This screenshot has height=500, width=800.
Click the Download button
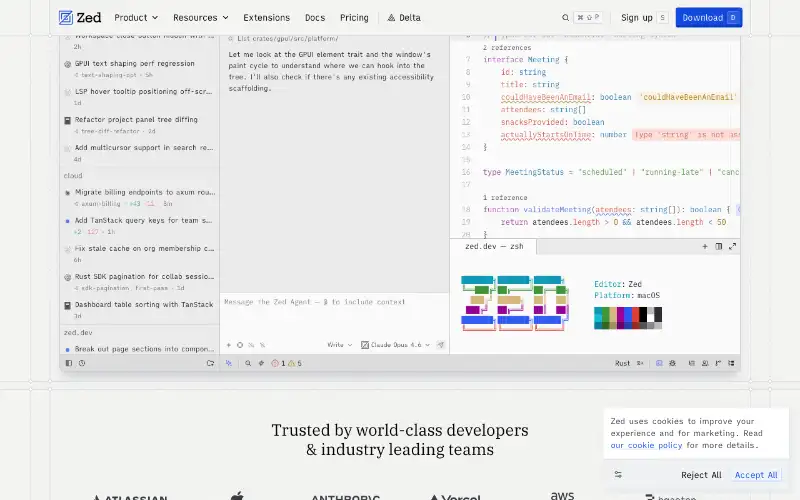[x=709, y=18]
